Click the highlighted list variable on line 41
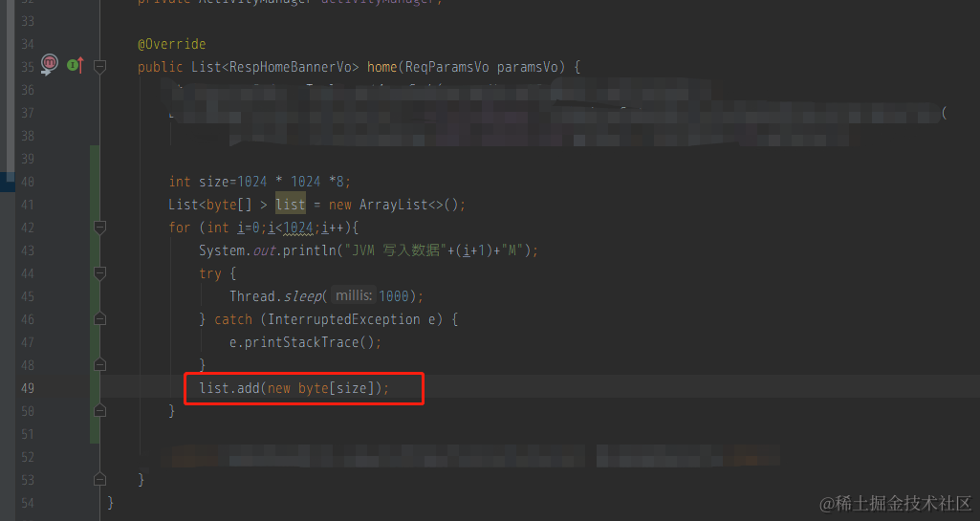Viewport: 980px width, 521px height. pyautogui.click(x=291, y=205)
